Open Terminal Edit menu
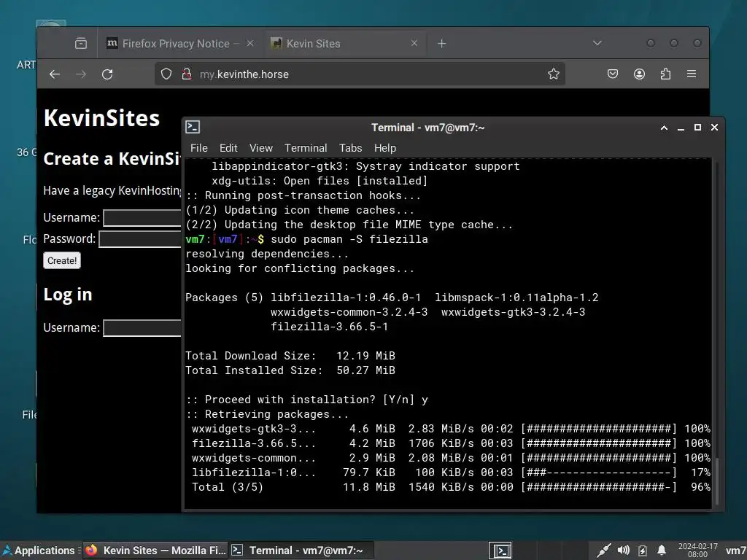The width and height of the screenshot is (747, 560). point(228,148)
